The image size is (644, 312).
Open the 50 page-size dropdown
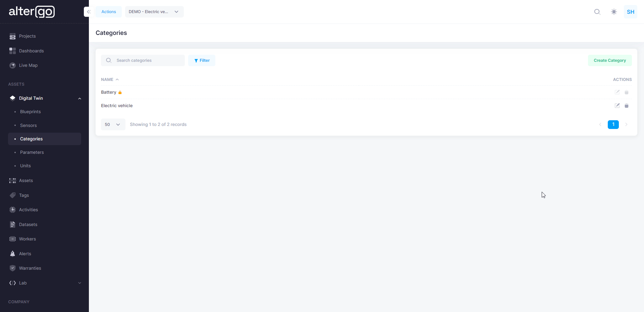[113, 125]
